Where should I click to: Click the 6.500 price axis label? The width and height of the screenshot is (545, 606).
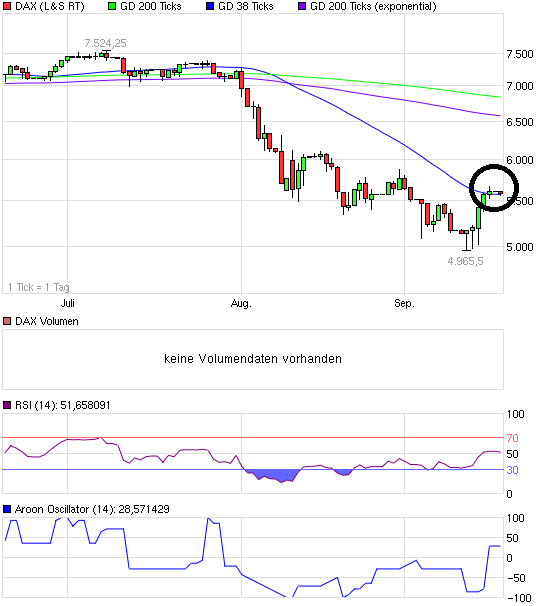pos(520,122)
